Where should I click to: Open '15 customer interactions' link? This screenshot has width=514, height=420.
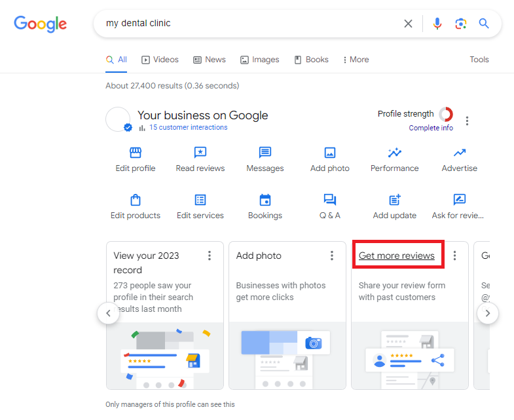(x=188, y=127)
